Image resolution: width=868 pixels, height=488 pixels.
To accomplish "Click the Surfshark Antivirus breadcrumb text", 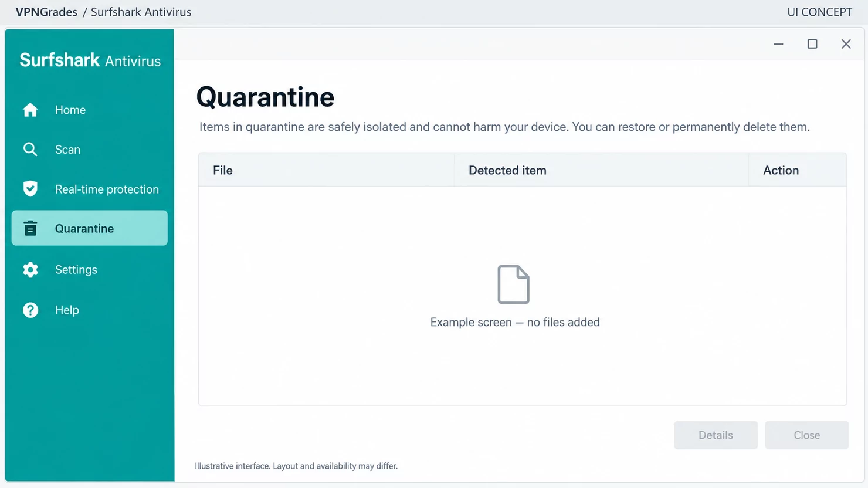I will (x=141, y=12).
